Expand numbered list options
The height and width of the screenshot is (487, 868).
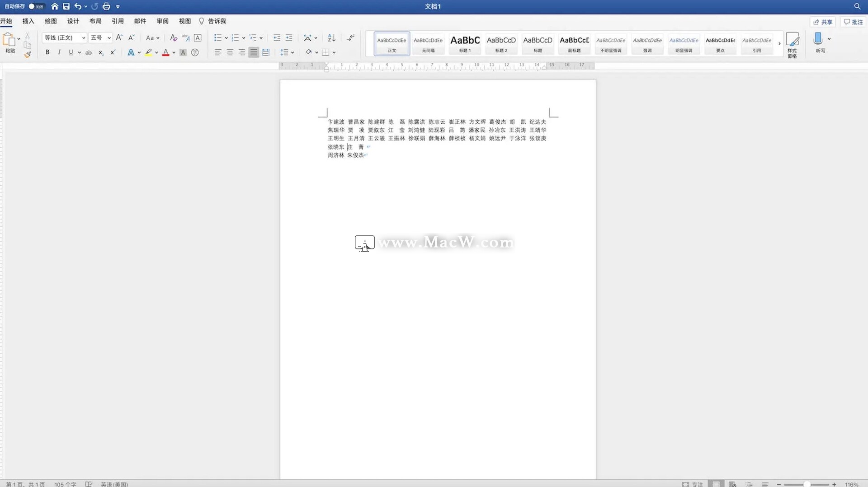(244, 38)
